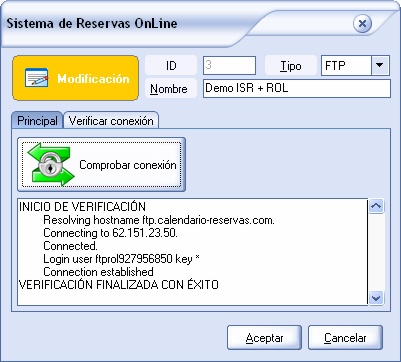Select the line INICIO DE VERIFICACIÓN

pos(82,207)
